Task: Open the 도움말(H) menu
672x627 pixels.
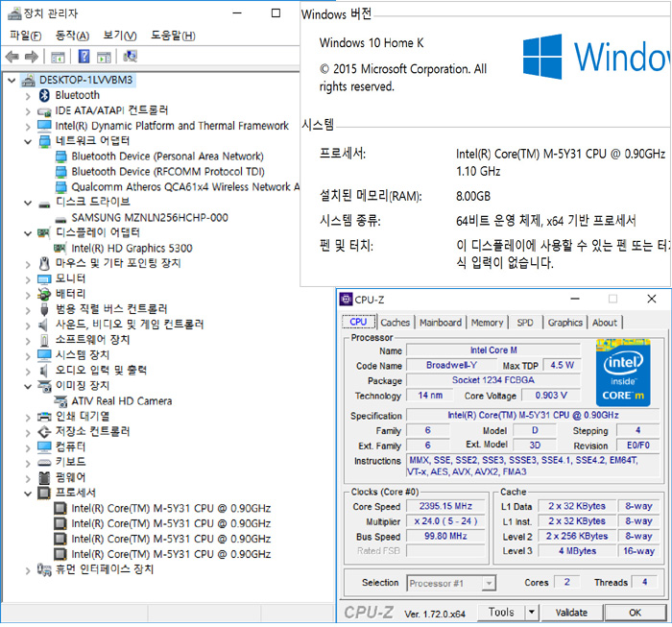Action: coord(173,36)
